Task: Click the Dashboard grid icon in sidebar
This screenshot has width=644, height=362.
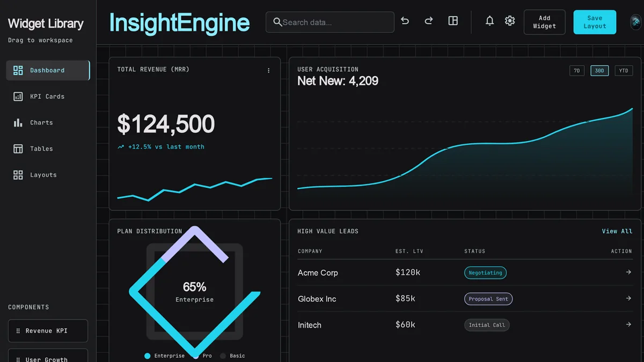Action: pos(18,70)
